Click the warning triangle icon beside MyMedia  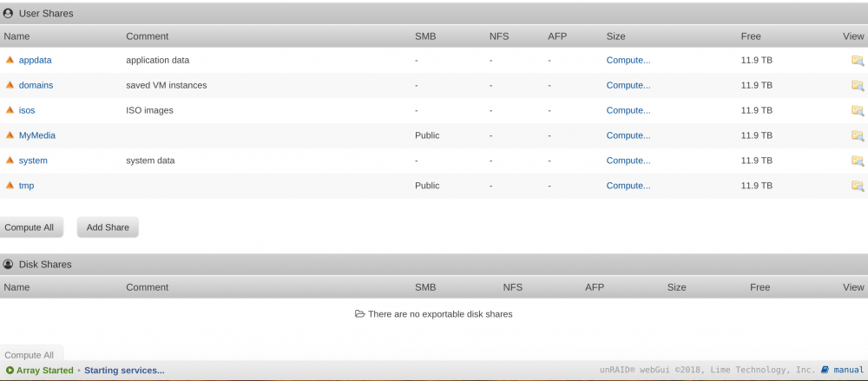10,135
